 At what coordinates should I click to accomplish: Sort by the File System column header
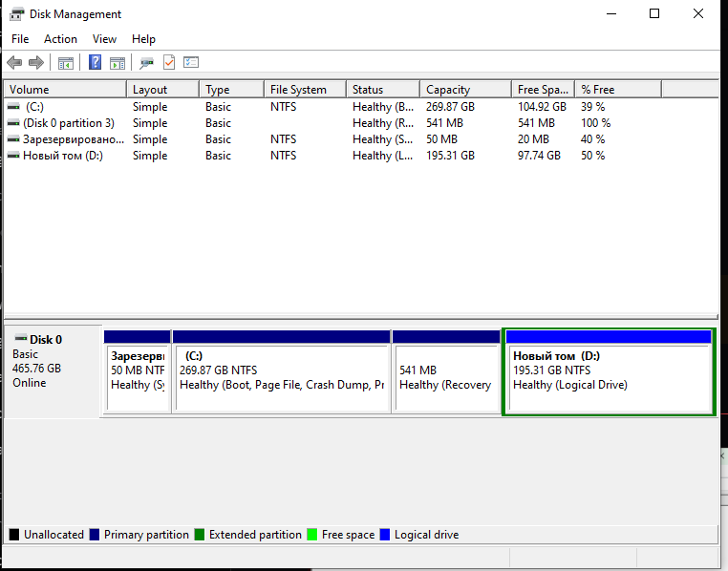(305, 89)
